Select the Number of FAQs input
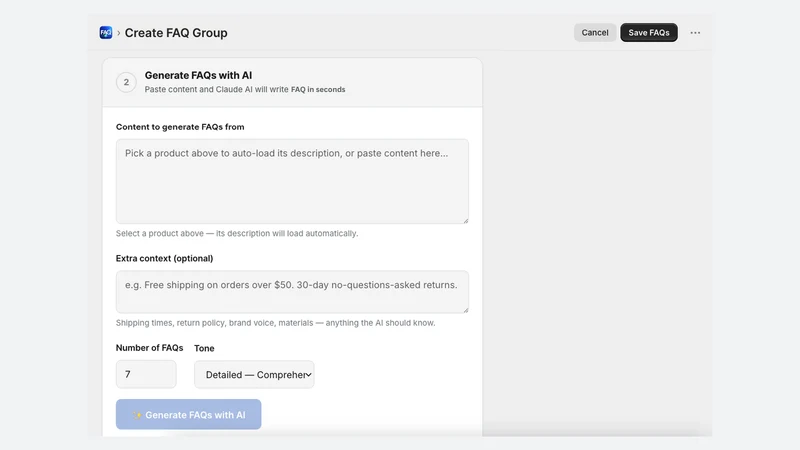Screen dimensions: 800x450 click(146, 374)
